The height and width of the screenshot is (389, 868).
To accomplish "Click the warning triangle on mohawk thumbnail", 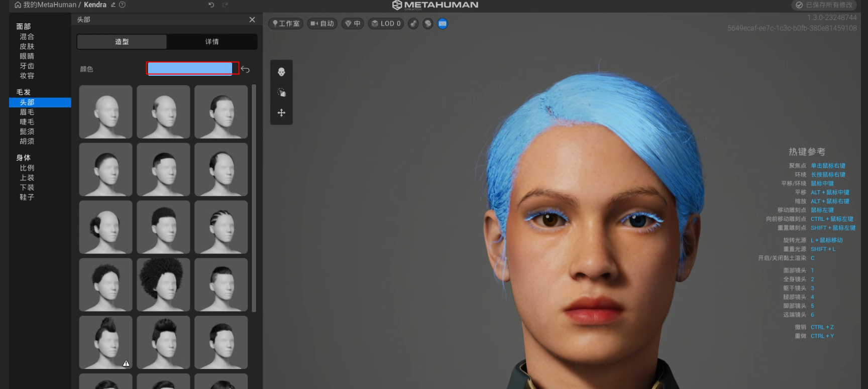I will point(126,363).
